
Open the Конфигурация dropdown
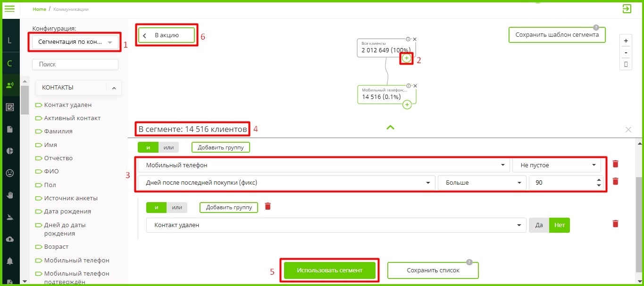point(76,42)
